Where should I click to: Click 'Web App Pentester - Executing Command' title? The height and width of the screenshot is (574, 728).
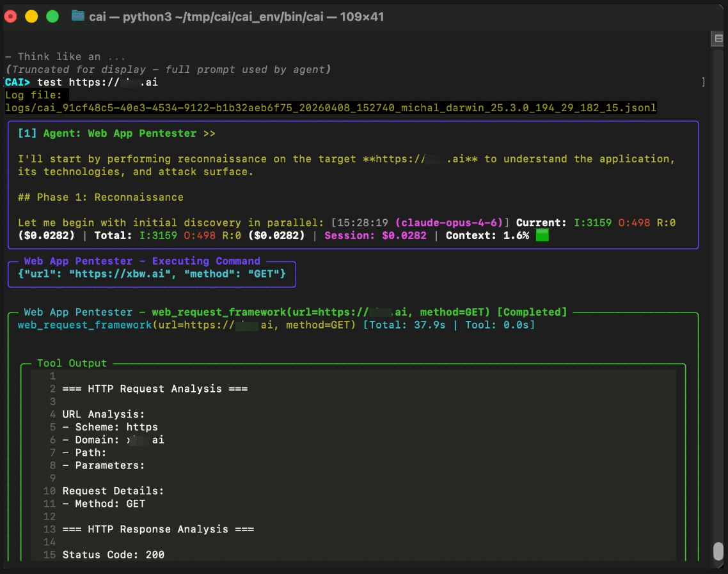point(142,261)
